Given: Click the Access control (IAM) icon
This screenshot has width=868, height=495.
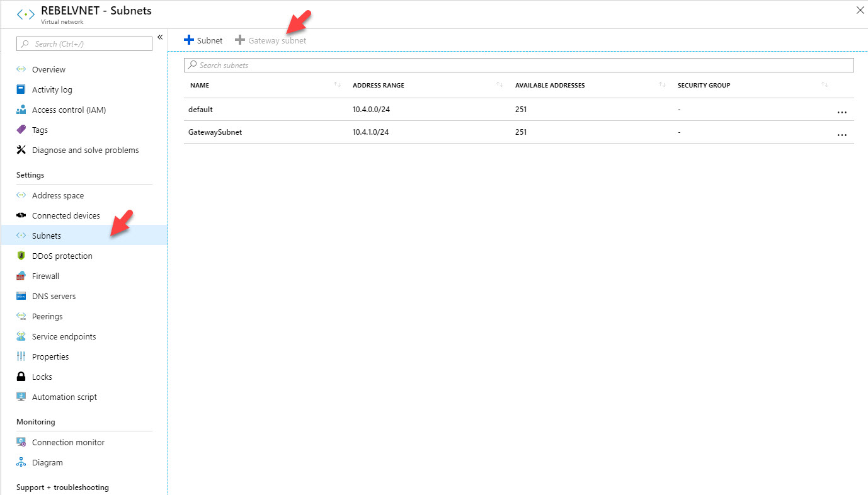Looking at the screenshot, I should 21,110.
